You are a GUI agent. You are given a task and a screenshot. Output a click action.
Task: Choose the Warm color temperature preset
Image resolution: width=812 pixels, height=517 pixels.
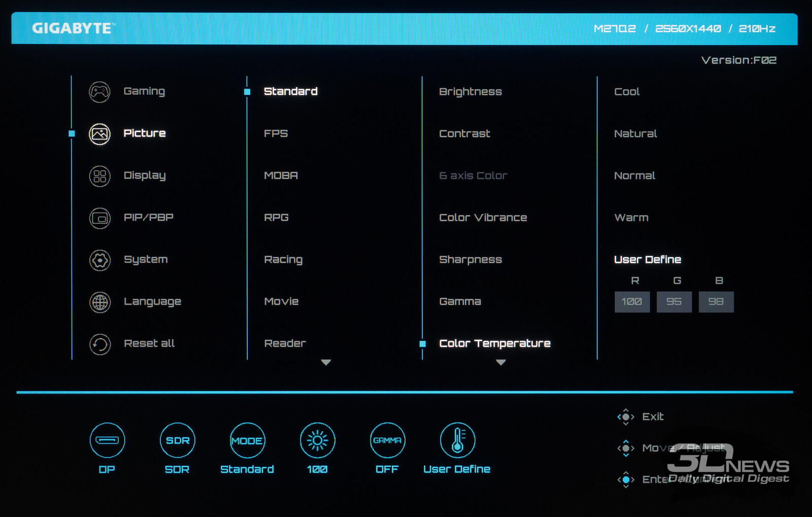631,218
